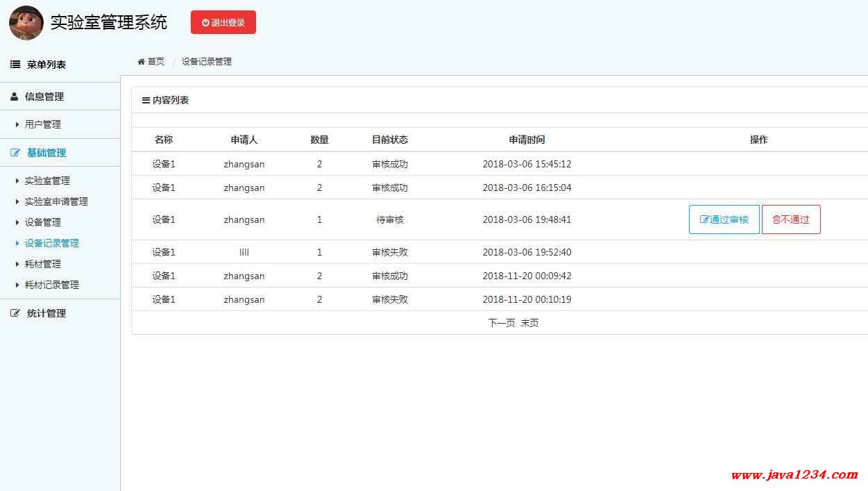Jump to last page with 末页
The image size is (868, 491).
530,323
